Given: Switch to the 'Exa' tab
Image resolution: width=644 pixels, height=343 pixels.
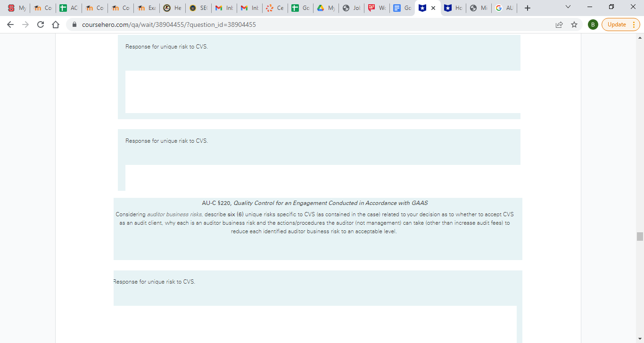Looking at the screenshot, I should [x=146, y=8].
